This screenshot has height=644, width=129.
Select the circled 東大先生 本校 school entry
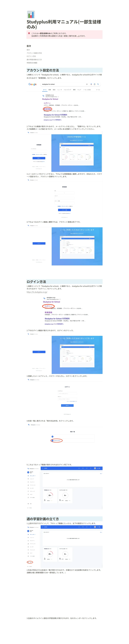[57, 440]
